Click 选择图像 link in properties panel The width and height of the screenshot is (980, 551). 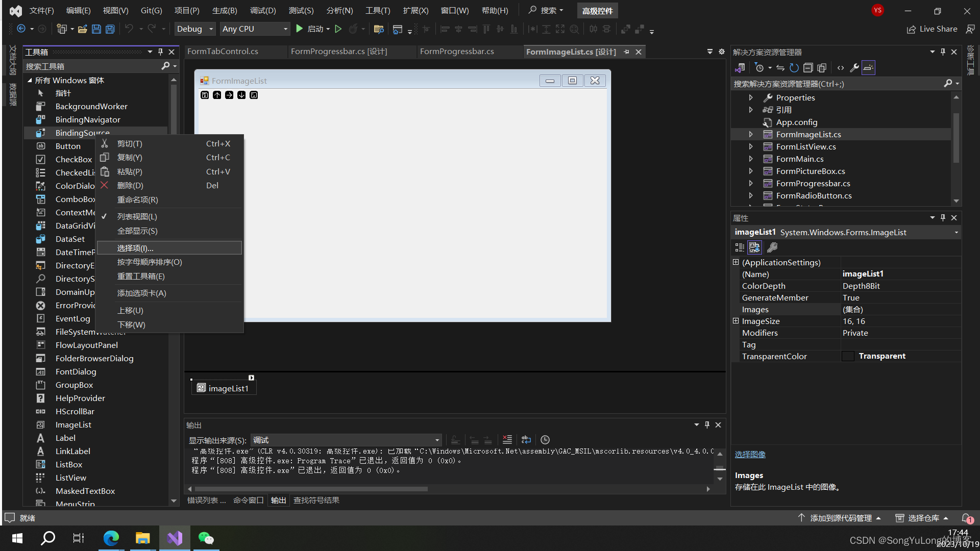pos(750,454)
